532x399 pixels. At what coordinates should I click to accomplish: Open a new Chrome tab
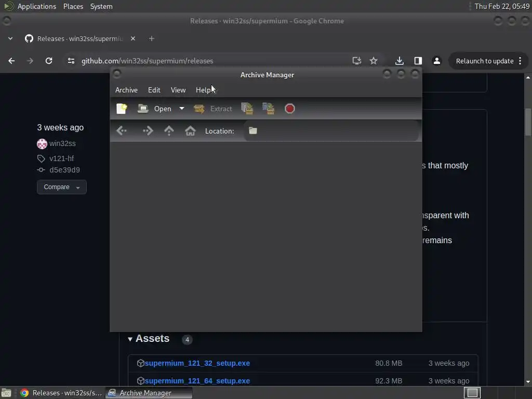(x=152, y=38)
